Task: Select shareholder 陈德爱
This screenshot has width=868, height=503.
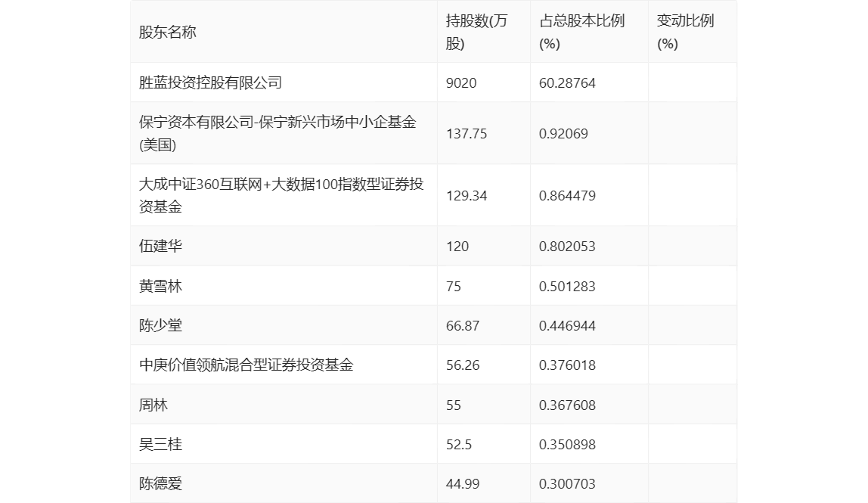Action: [160, 483]
